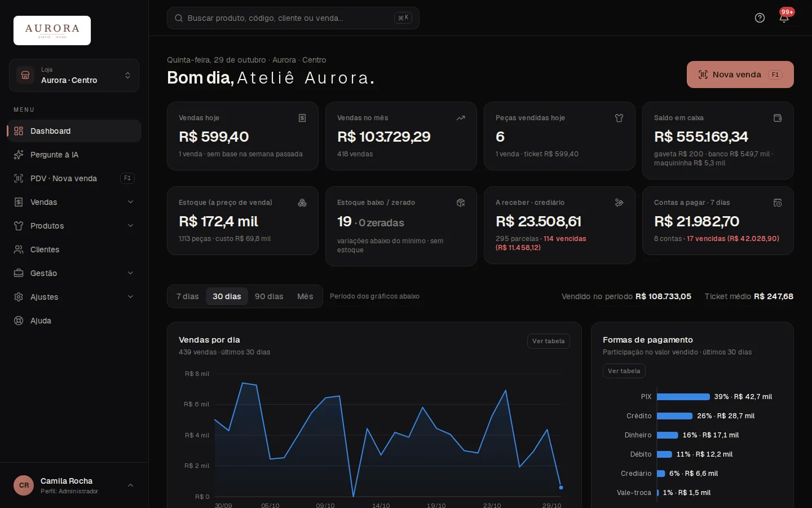
Task: Select the 90 dias period
Action: tap(269, 296)
